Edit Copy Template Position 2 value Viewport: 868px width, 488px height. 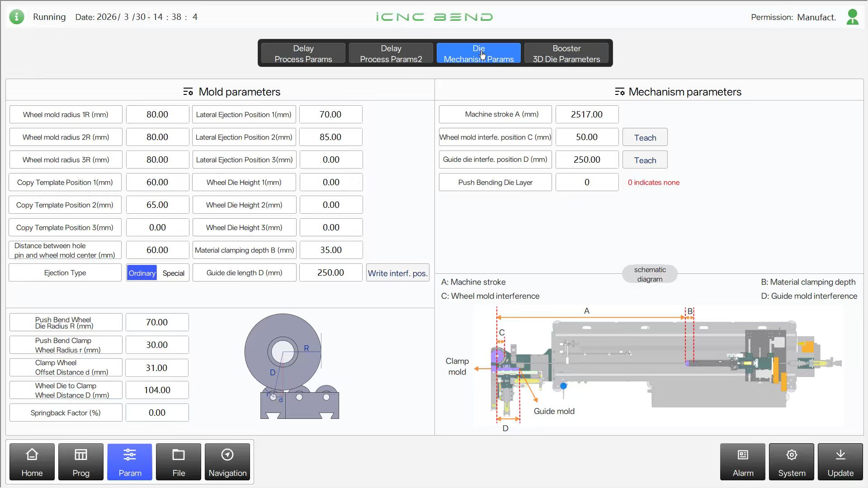(157, 205)
